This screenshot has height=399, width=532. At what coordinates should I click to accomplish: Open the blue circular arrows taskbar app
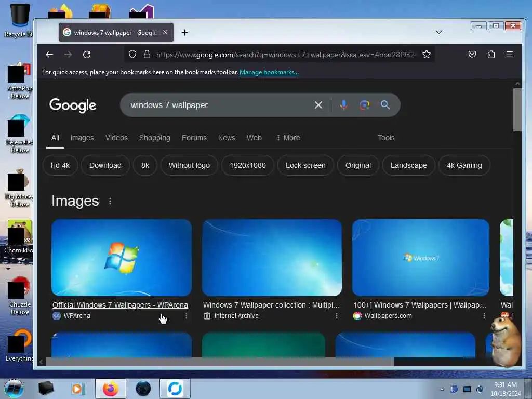coord(175,389)
